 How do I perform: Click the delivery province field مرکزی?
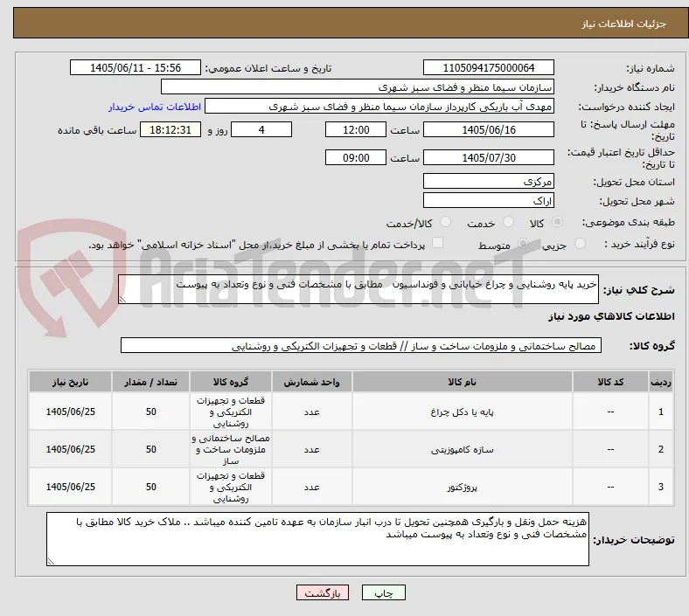click(x=488, y=182)
